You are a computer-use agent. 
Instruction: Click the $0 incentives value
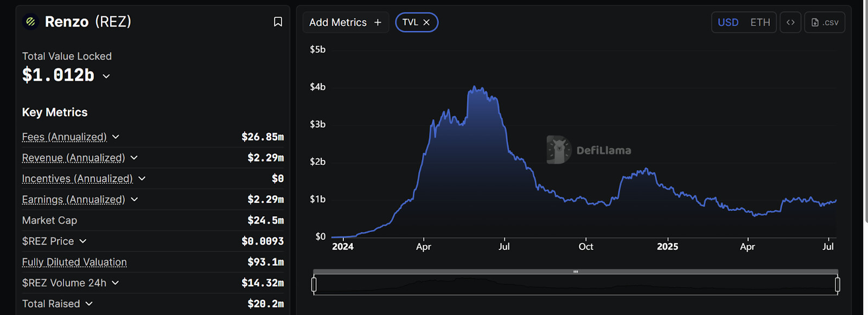pyautogui.click(x=278, y=178)
